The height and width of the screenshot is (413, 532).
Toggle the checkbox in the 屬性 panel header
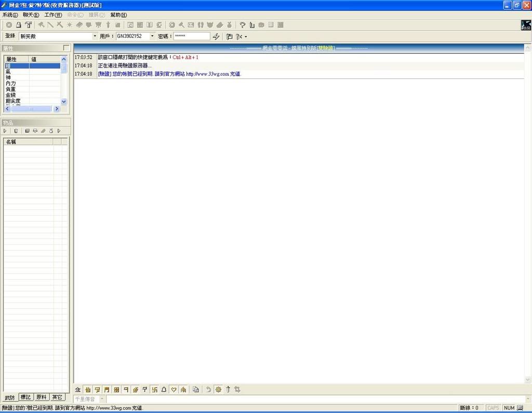tap(66, 48)
